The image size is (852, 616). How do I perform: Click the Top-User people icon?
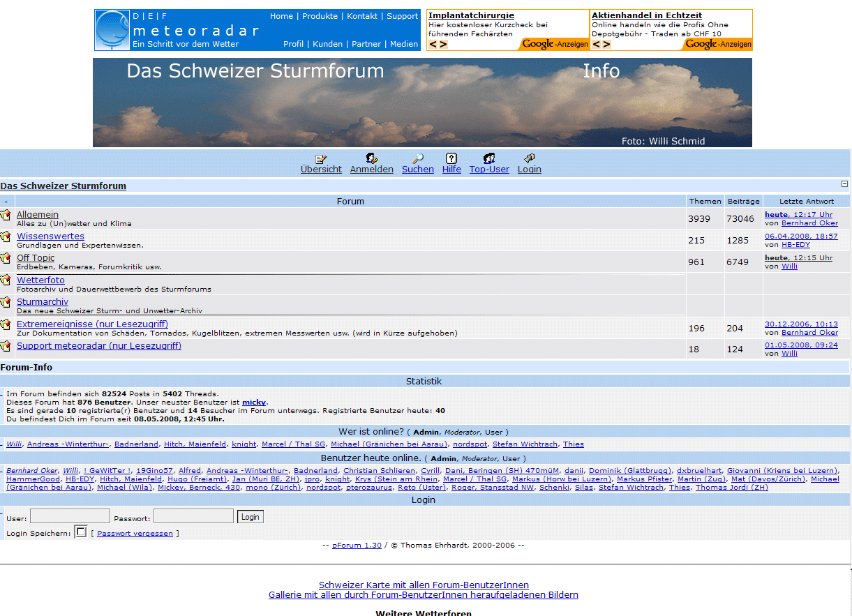pyautogui.click(x=489, y=159)
